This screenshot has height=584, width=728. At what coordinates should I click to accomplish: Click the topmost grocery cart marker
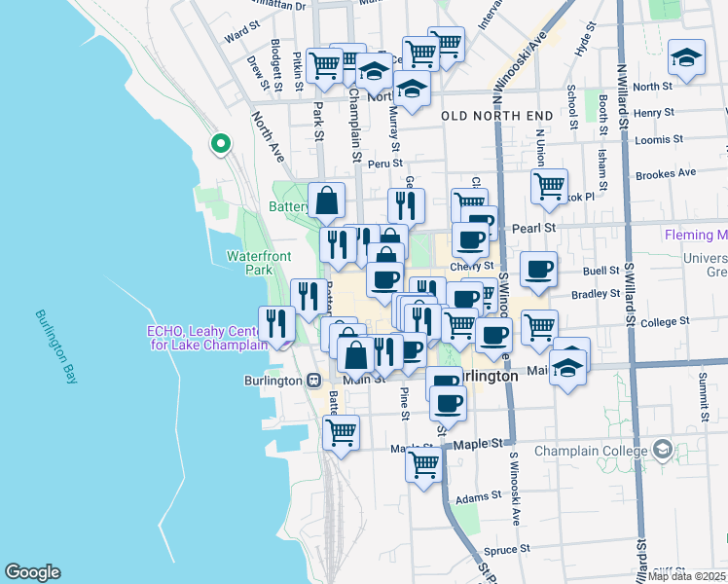(x=446, y=46)
